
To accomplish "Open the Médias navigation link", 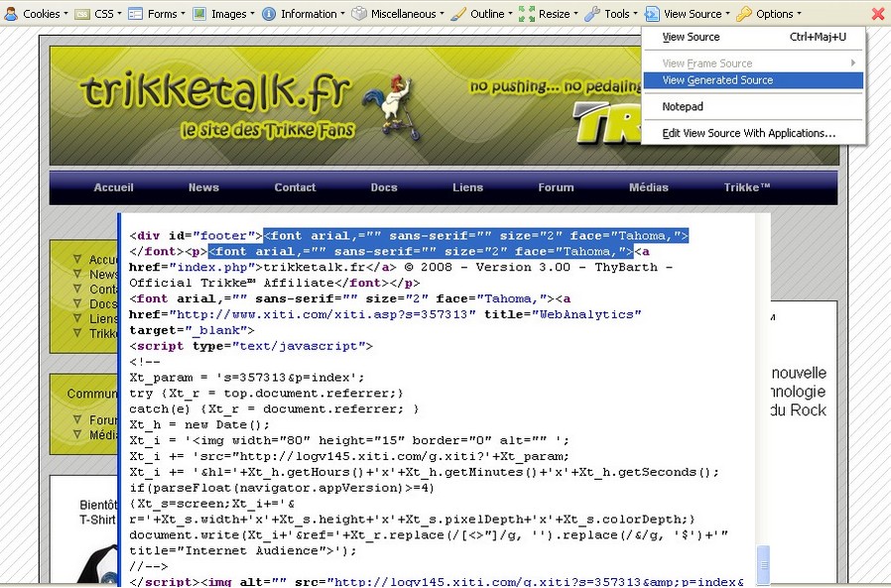I will (x=648, y=187).
